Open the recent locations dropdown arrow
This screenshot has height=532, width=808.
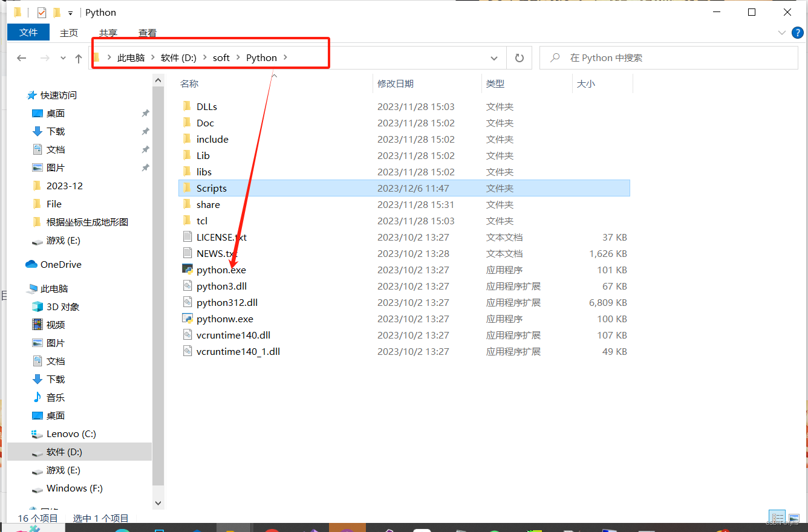tap(63, 58)
